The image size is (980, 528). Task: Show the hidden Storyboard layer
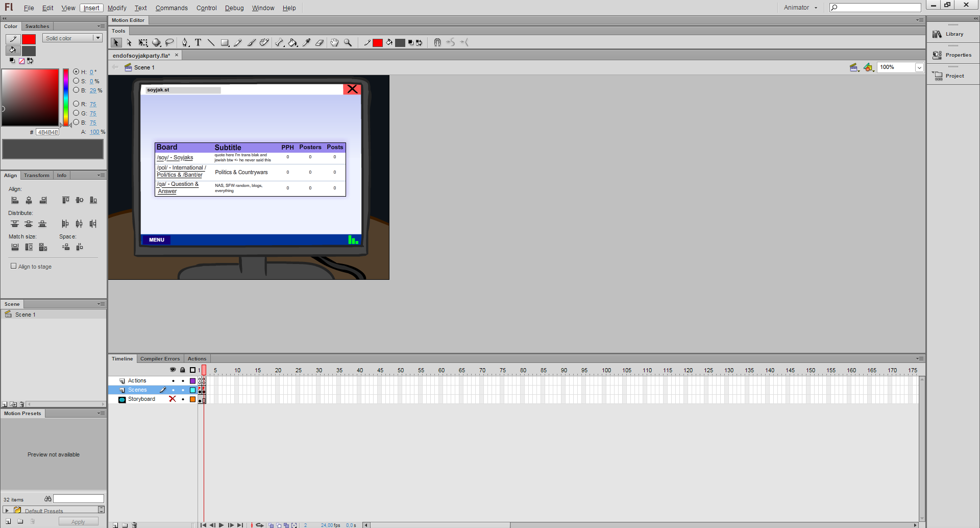point(173,399)
